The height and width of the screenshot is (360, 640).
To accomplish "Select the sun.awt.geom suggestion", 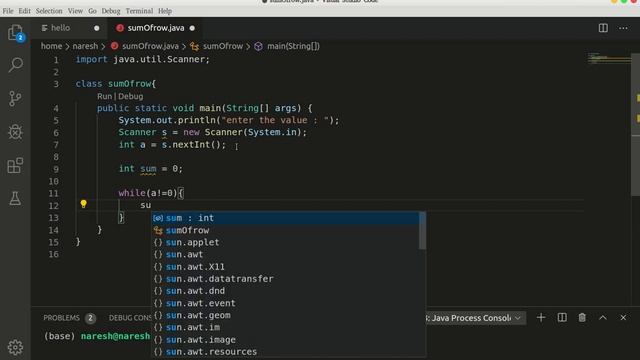I will [286, 315].
